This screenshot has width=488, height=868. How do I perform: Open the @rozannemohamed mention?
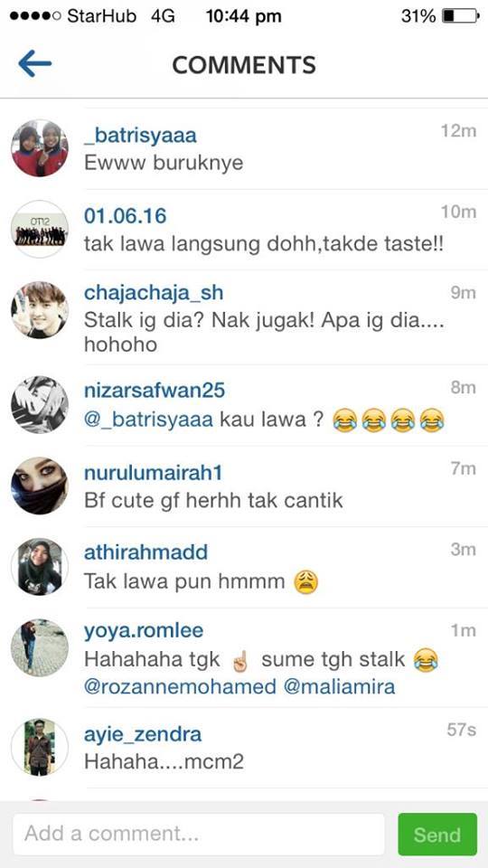(x=180, y=687)
